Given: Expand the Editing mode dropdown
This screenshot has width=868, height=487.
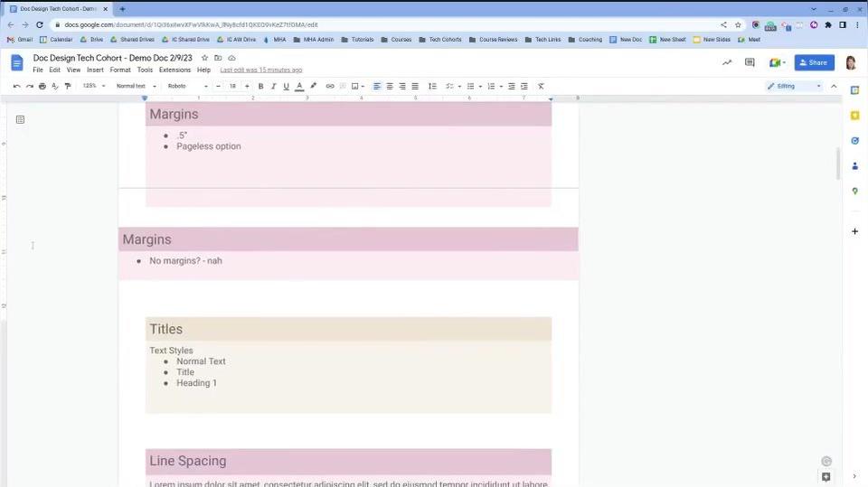Looking at the screenshot, I should point(795,86).
